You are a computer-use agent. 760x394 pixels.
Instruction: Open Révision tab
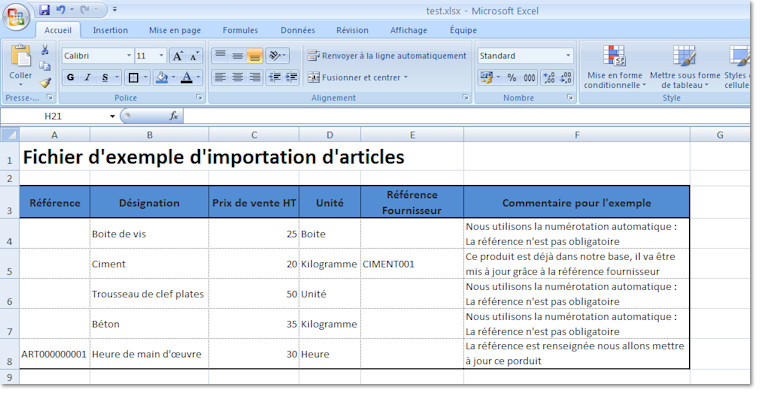(x=352, y=30)
